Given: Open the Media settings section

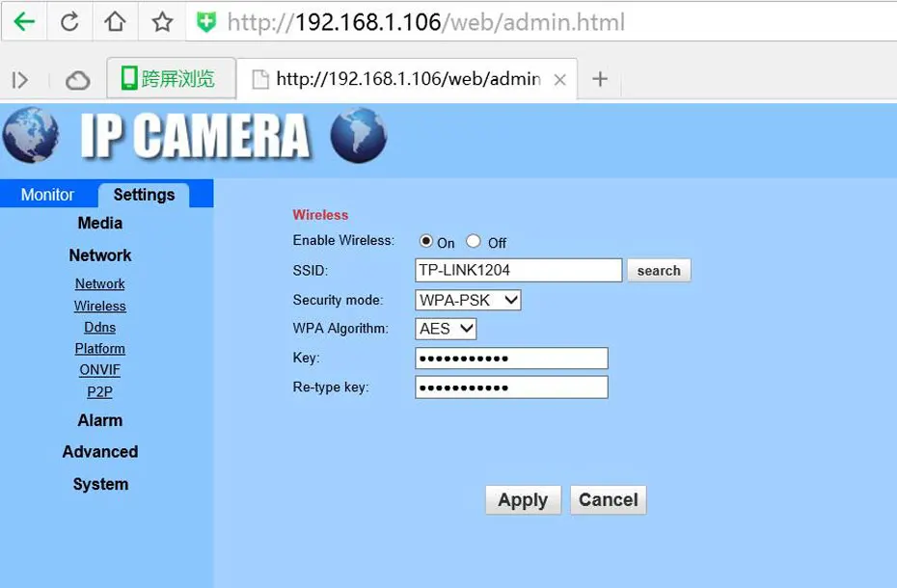Looking at the screenshot, I should 100,223.
